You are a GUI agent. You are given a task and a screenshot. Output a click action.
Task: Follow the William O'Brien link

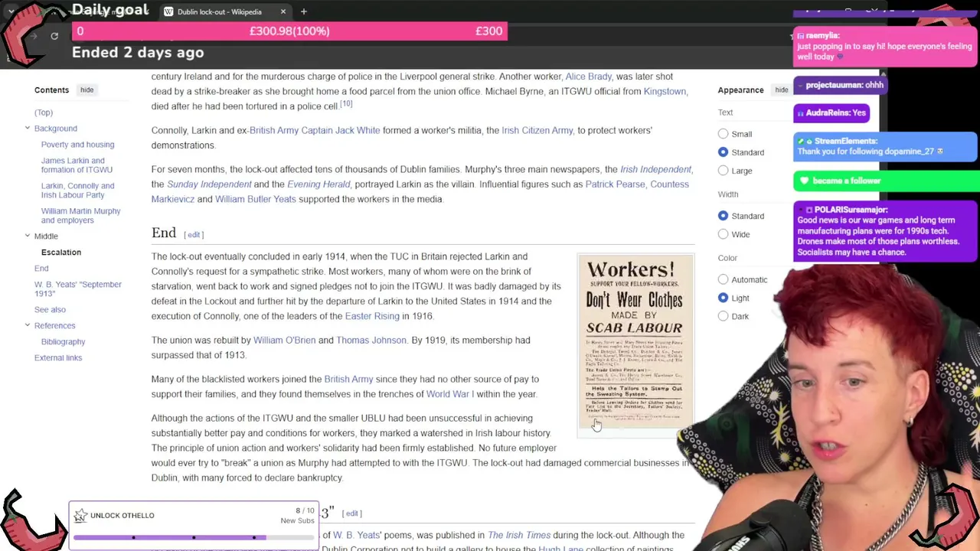click(x=284, y=340)
